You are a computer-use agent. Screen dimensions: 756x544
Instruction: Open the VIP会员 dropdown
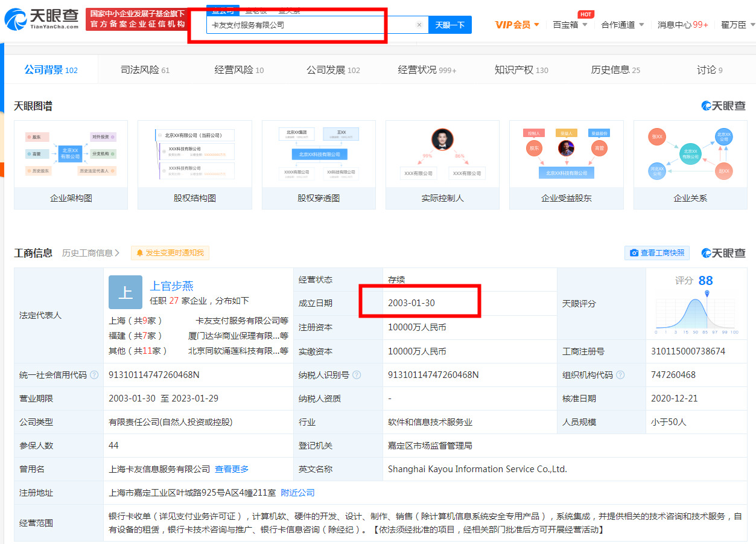517,25
